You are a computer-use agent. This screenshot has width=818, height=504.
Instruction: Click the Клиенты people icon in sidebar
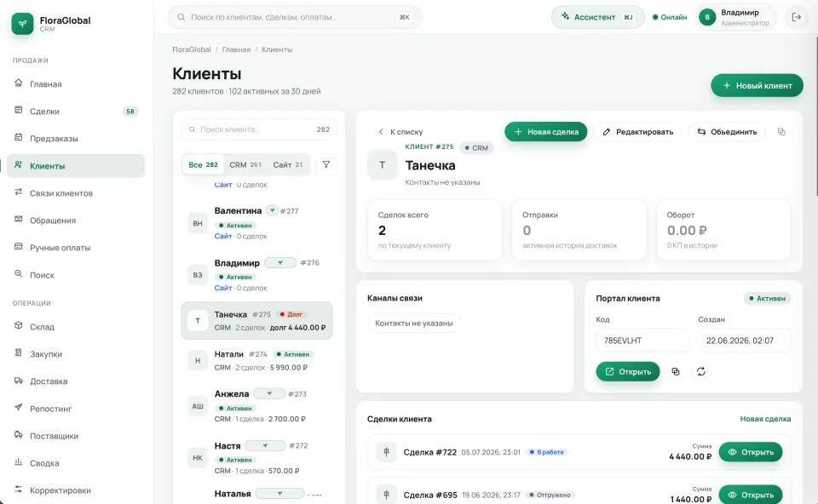coord(18,164)
